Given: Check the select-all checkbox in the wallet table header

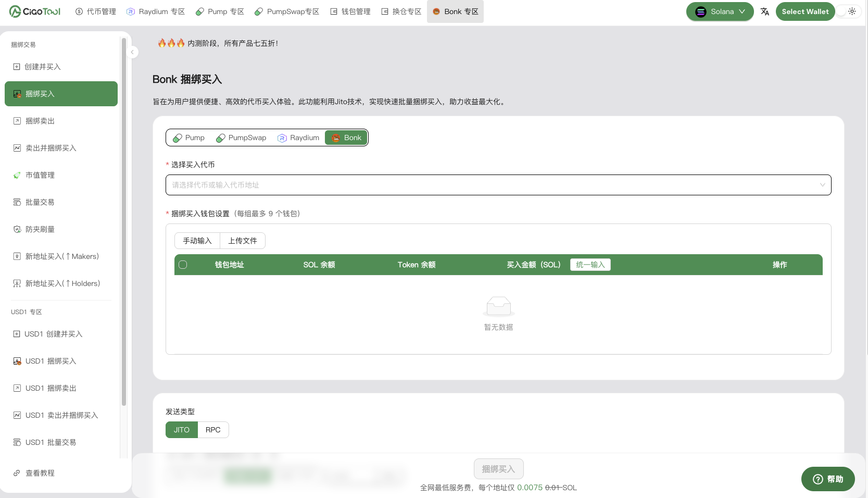Looking at the screenshot, I should click(x=183, y=265).
